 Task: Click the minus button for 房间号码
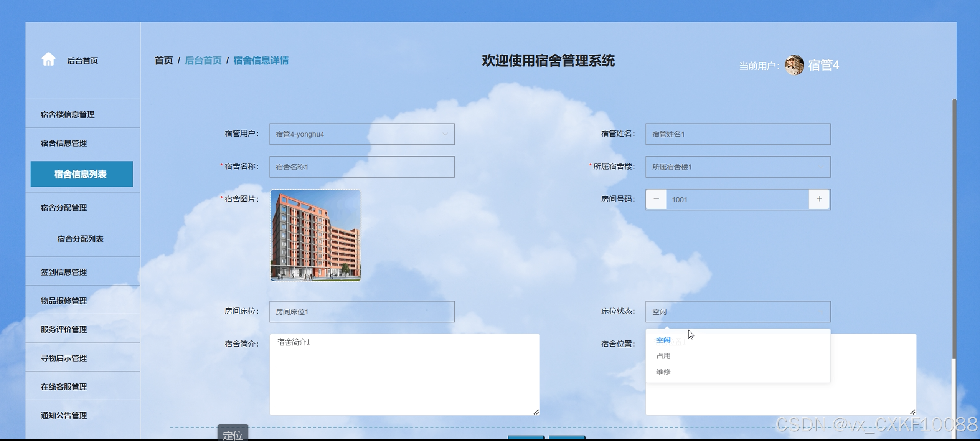pos(656,199)
